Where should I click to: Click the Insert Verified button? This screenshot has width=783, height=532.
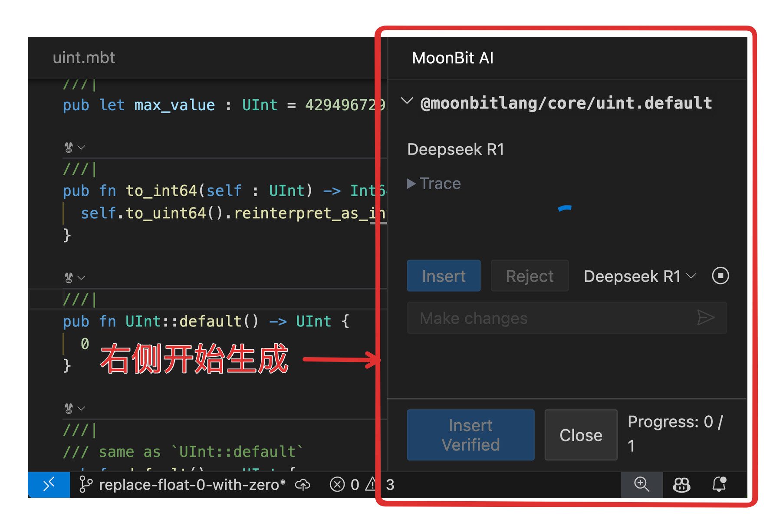click(470, 435)
